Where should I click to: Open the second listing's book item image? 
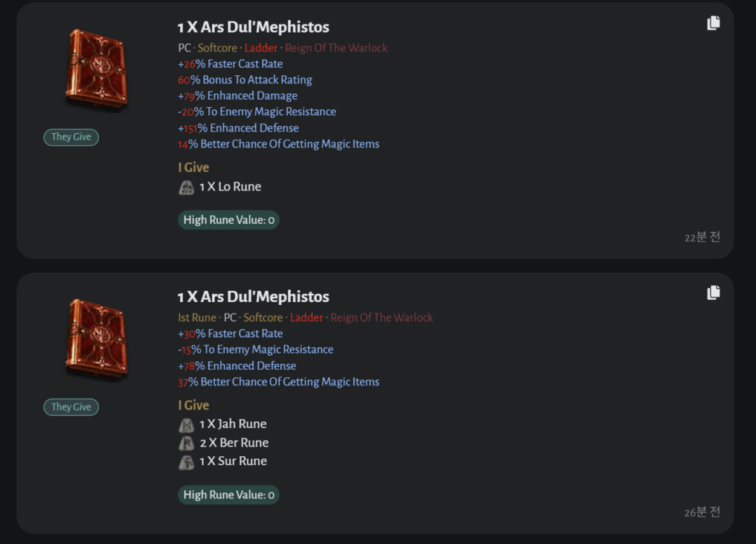click(x=96, y=340)
